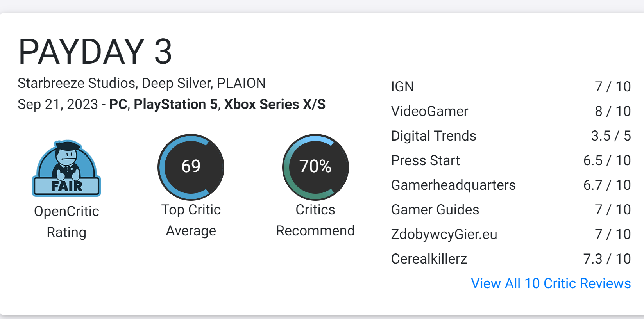Click IGN's 7 / 10 score
The height and width of the screenshot is (319, 644).
613,87
